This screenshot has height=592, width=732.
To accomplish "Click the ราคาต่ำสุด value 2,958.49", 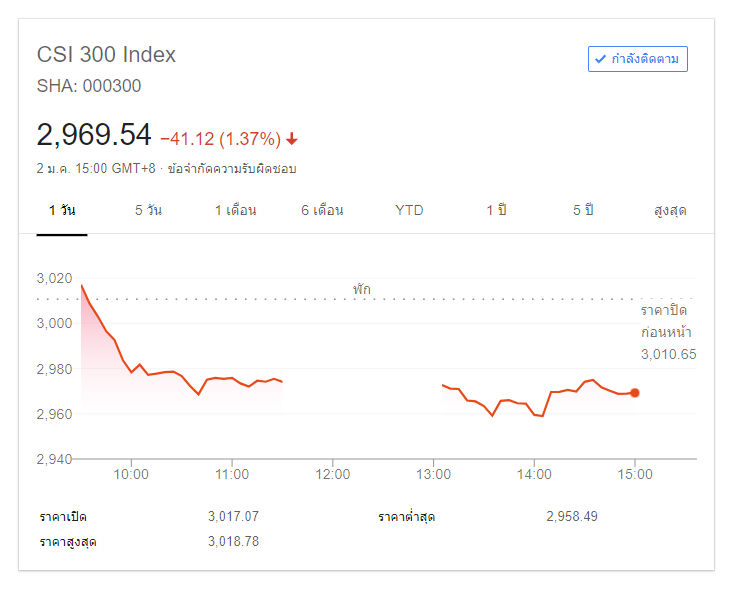I will click(x=572, y=516).
